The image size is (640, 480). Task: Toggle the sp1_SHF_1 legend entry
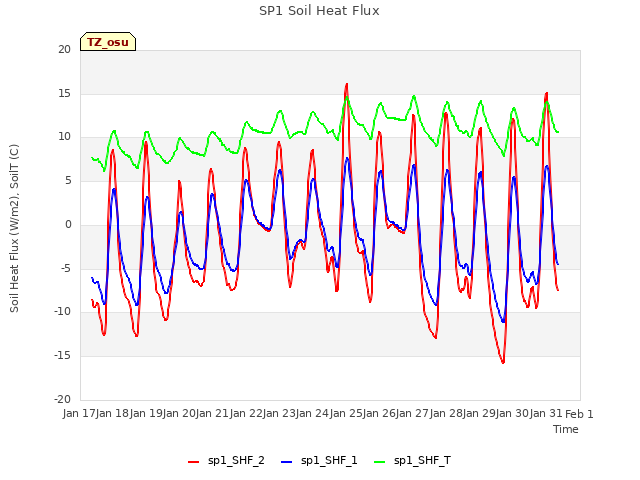[319, 461]
